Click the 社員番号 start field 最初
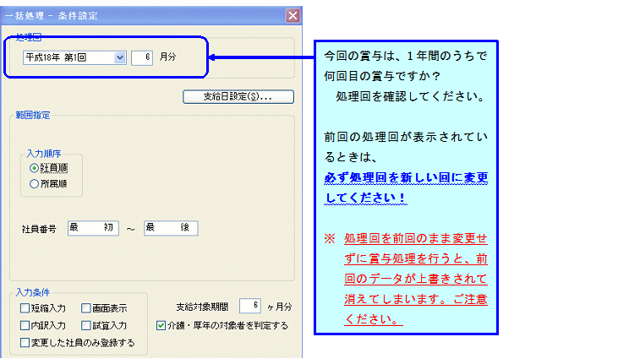 click(x=93, y=228)
